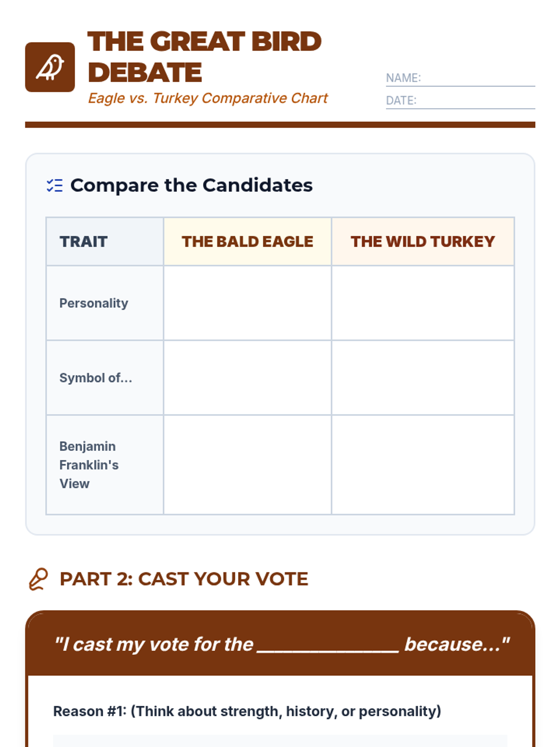Click the microphone icon near Part 2

[38, 579]
